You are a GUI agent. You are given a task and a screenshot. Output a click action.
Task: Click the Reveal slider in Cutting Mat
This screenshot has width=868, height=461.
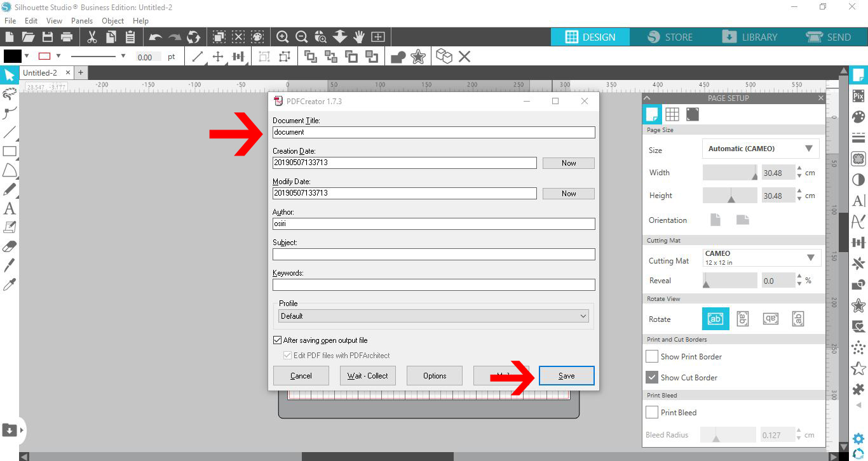click(x=730, y=280)
